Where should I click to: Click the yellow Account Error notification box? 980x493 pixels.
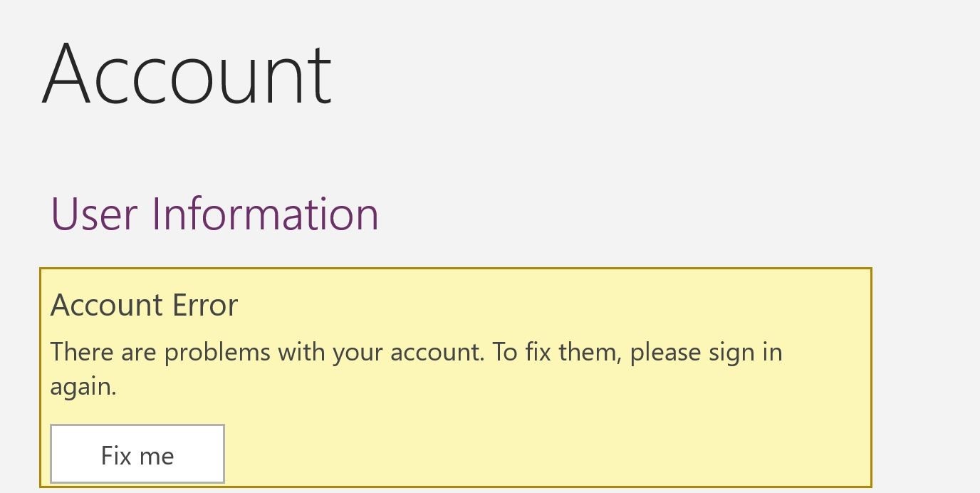456,378
